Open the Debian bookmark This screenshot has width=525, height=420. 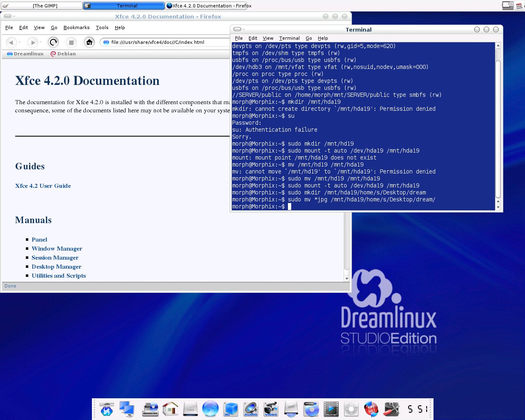coord(63,54)
